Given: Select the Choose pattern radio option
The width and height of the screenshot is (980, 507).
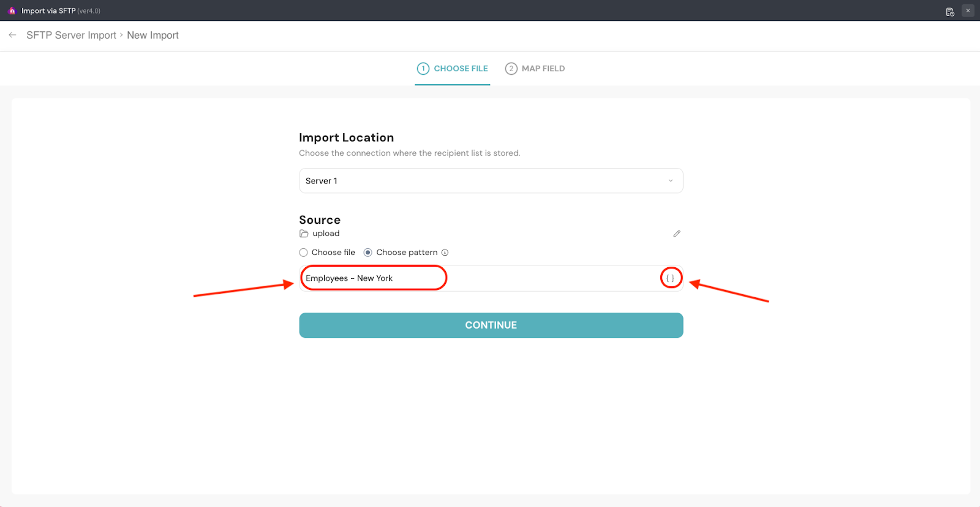Looking at the screenshot, I should pyautogui.click(x=368, y=253).
